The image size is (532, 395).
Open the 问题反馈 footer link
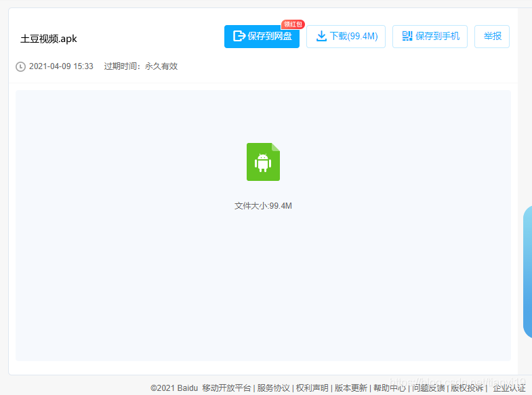point(428,388)
